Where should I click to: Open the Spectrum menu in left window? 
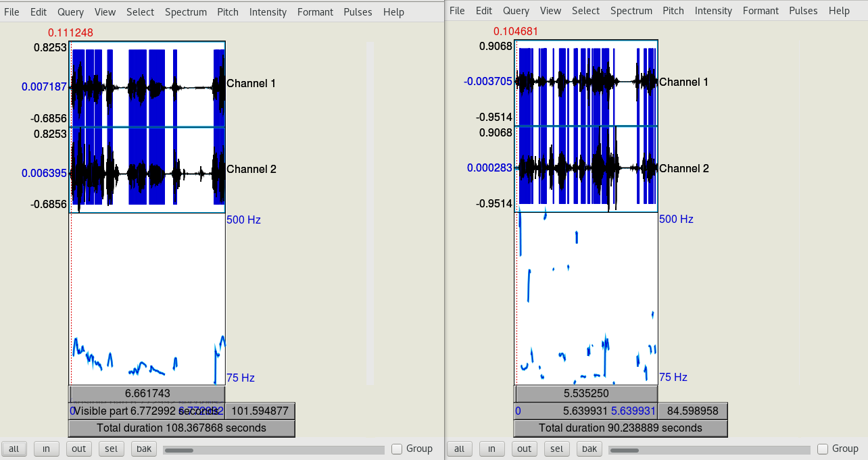click(185, 12)
